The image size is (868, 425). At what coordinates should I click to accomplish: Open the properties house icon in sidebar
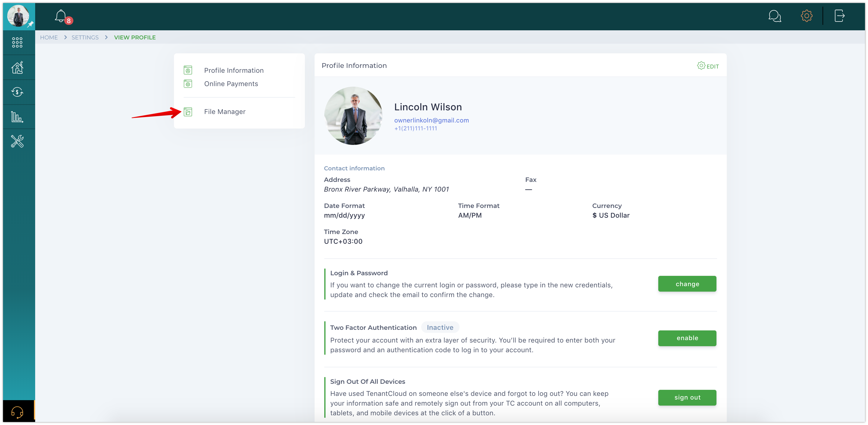pos(17,67)
